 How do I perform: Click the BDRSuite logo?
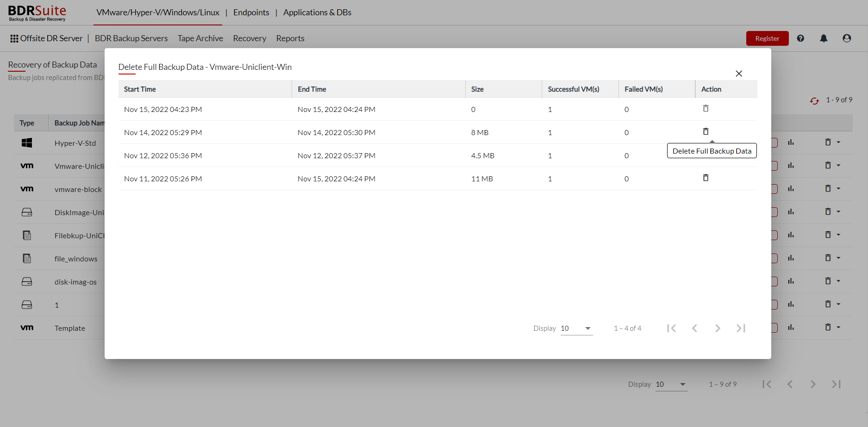[x=37, y=13]
